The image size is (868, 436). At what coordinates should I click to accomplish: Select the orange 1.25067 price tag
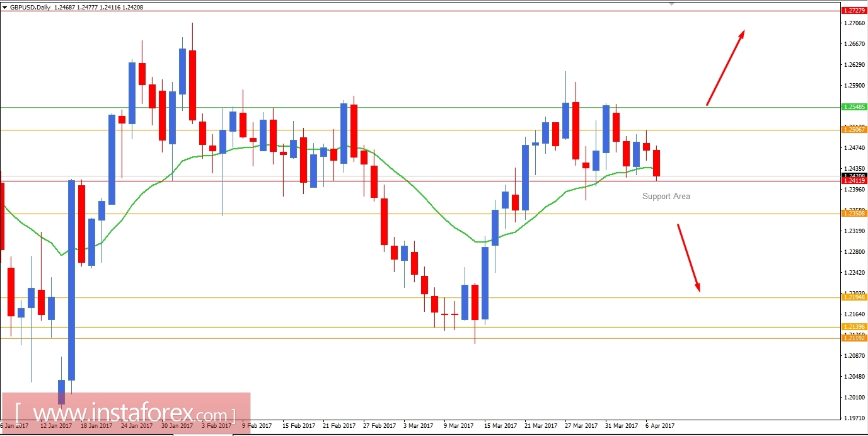[853, 130]
